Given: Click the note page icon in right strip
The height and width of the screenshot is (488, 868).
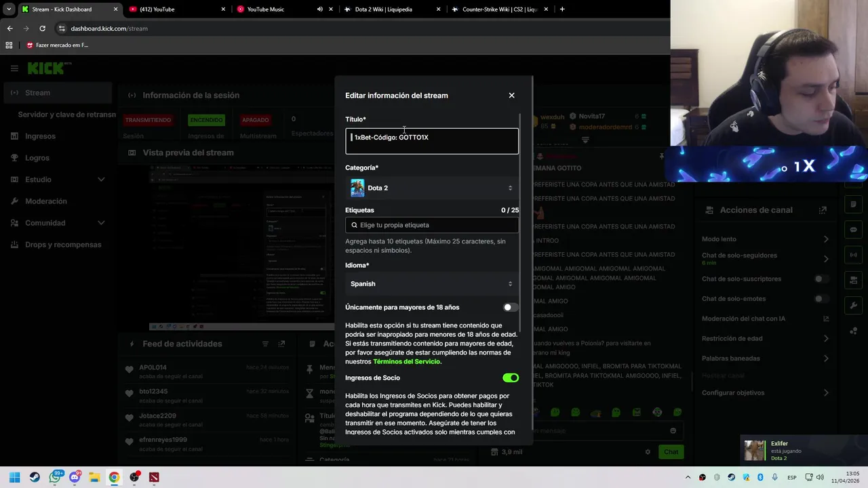Looking at the screenshot, I should pos(853,205).
